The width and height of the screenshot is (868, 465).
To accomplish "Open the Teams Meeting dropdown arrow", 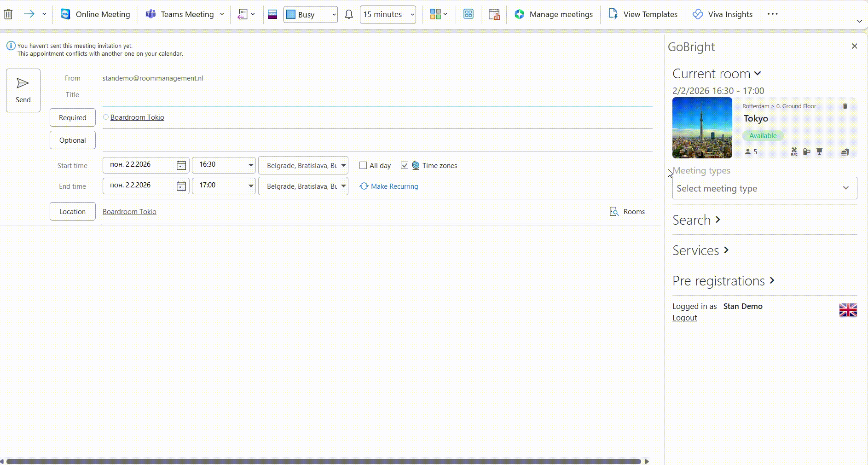I will coord(222,14).
